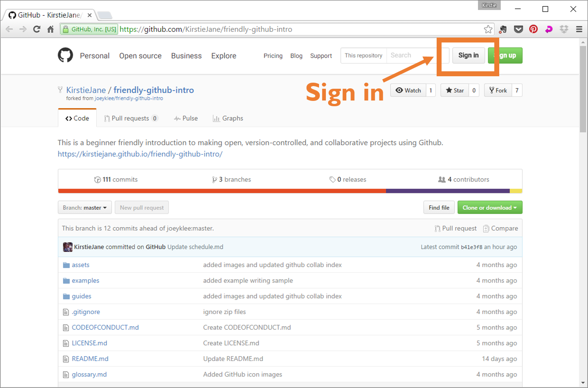Click the page vertical scrollbar
Image resolution: width=588 pixels, height=388 pixels.
(583, 89)
